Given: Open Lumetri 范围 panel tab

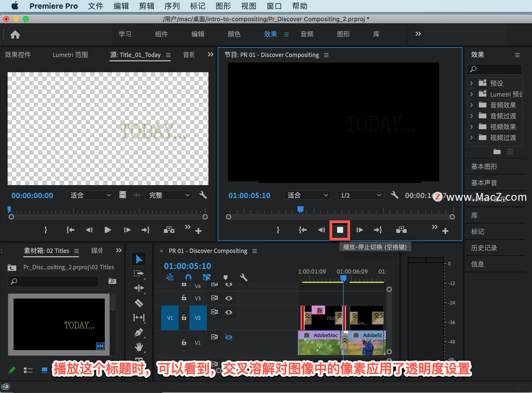Looking at the screenshot, I should [x=70, y=55].
